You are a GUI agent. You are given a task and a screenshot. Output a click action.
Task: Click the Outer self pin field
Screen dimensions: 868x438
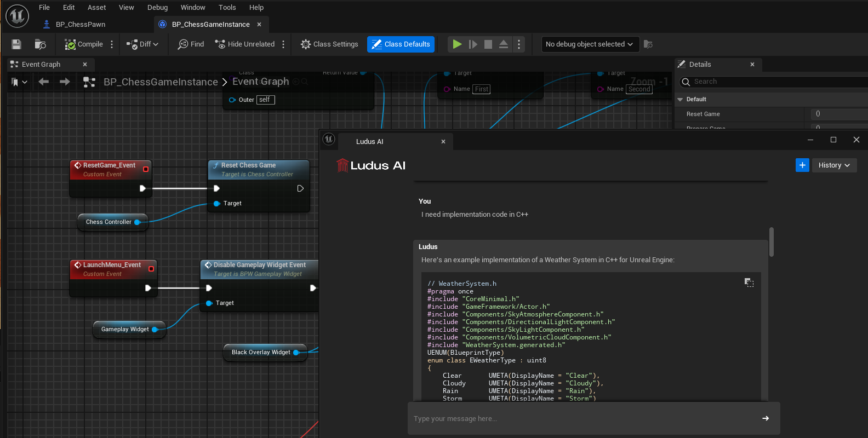(266, 100)
